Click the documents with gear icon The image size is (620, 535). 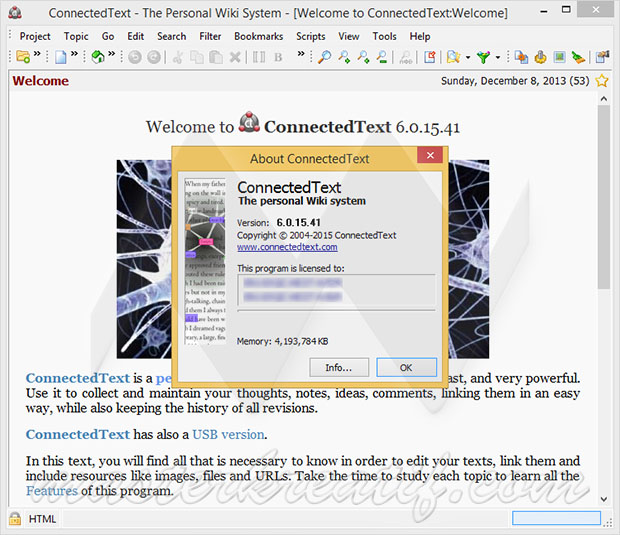point(521,57)
